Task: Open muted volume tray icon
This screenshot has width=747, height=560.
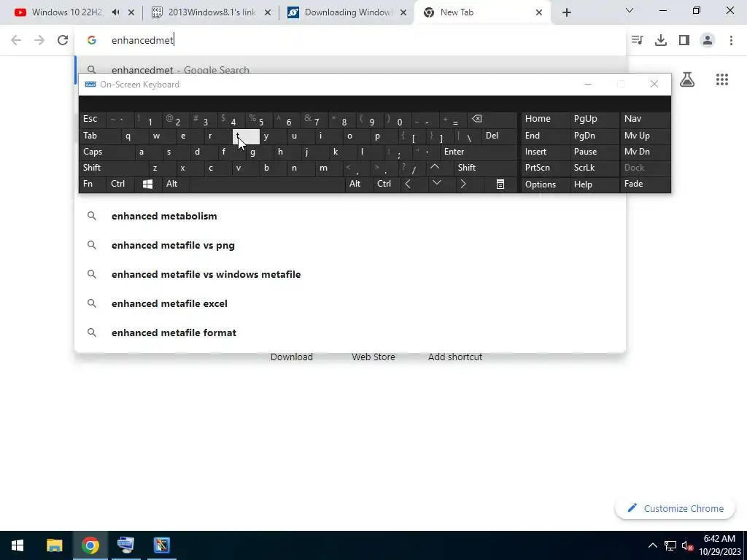Action: [687, 545]
